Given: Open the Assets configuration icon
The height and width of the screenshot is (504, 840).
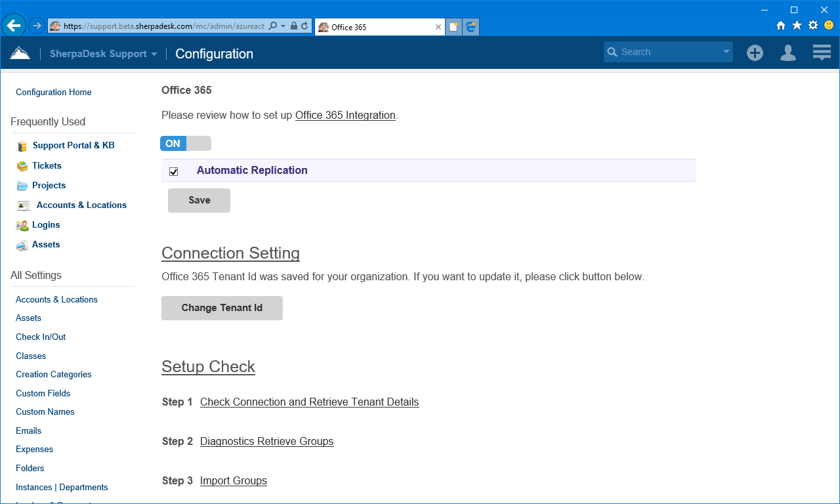Looking at the screenshot, I should click(21, 244).
